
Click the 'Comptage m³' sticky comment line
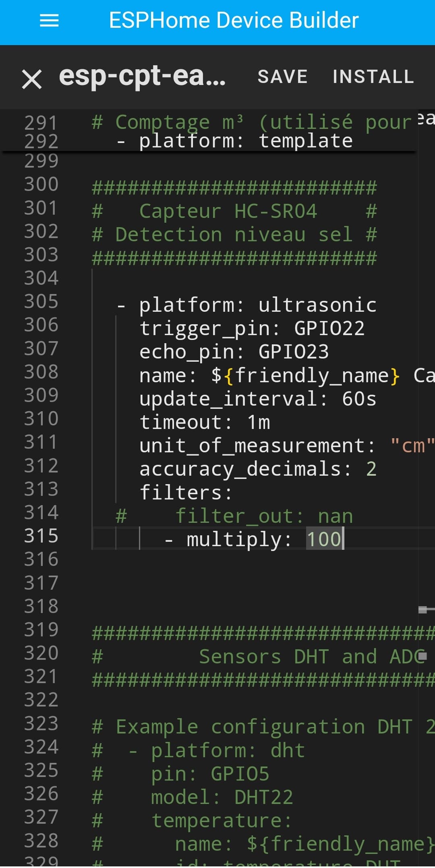[252, 122]
